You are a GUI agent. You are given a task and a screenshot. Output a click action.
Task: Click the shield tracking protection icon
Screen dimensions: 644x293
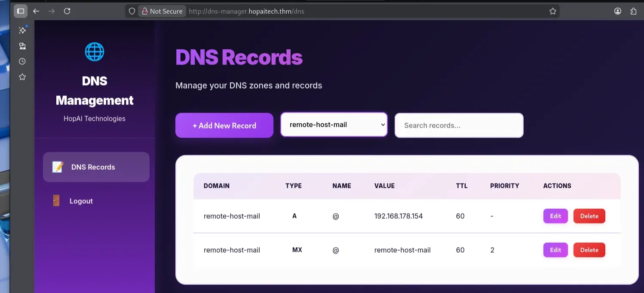132,11
